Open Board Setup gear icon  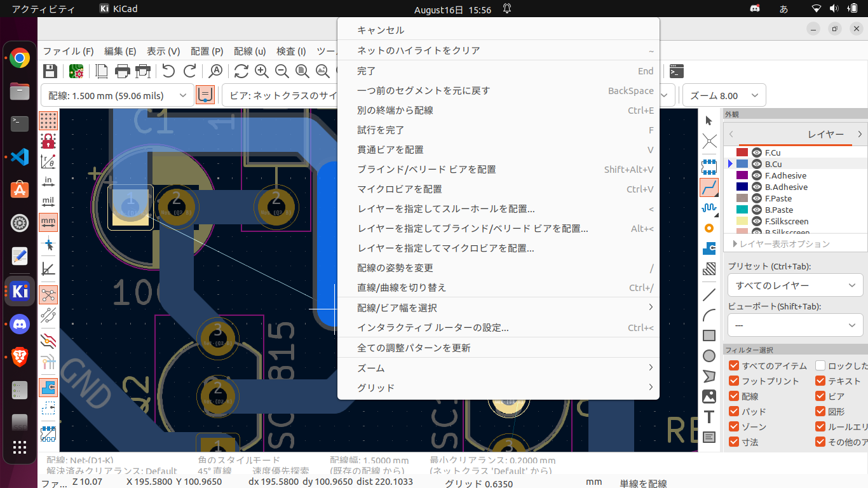pyautogui.click(x=77, y=71)
